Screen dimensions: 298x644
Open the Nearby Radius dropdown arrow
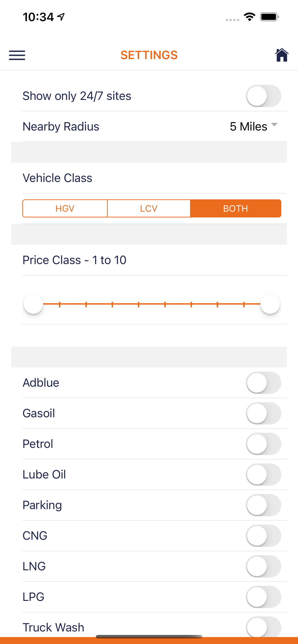[x=275, y=125]
